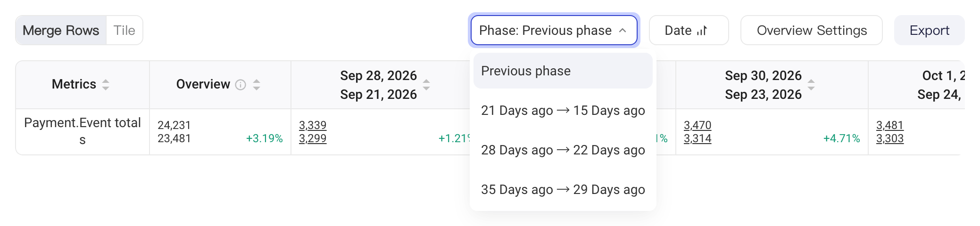Open the 3,470 value link
Image resolution: width=980 pixels, height=226 pixels.
(x=698, y=125)
